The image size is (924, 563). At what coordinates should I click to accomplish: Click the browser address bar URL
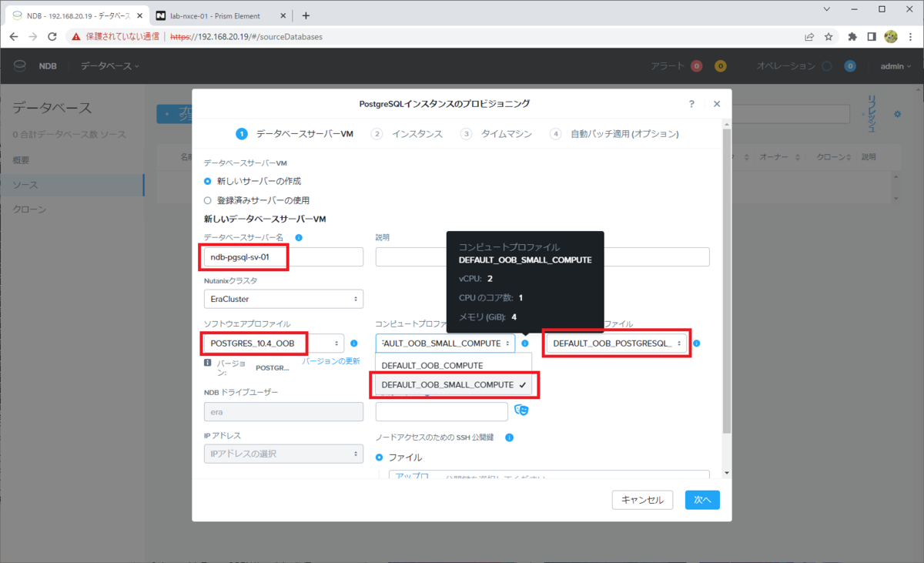246,36
